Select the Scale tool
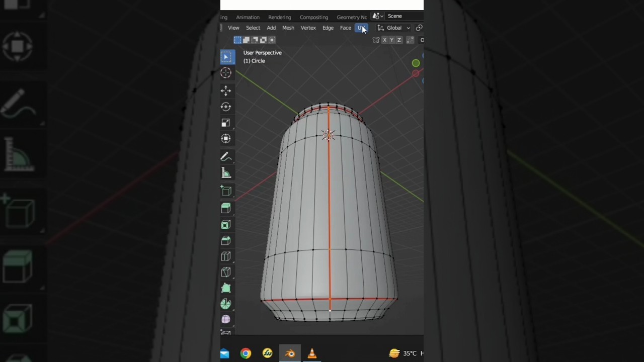The width and height of the screenshot is (644, 362). click(x=226, y=123)
